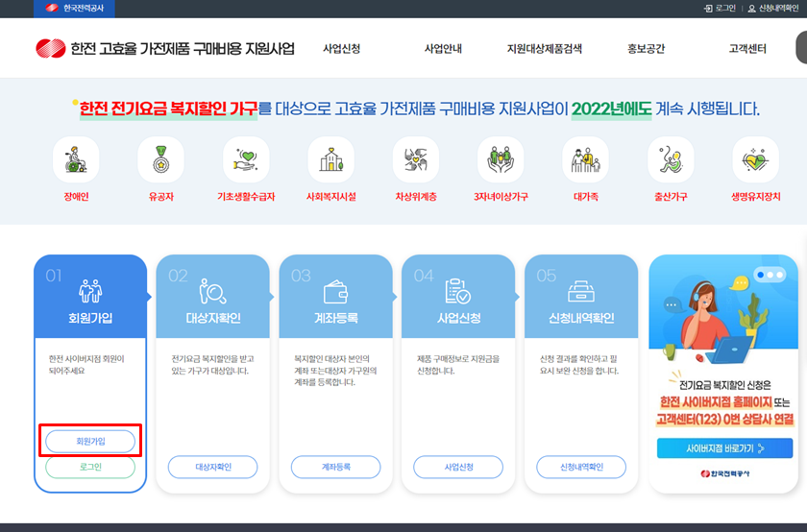
Task: Click the 장애인 wheelchair icon
Action: pyautogui.click(x=76, y=159)
